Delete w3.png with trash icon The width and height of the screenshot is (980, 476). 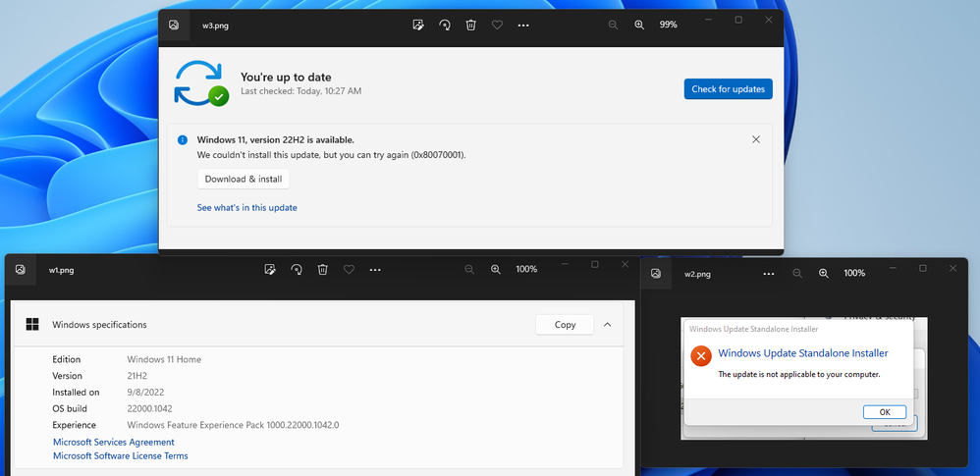coord(471,25)
